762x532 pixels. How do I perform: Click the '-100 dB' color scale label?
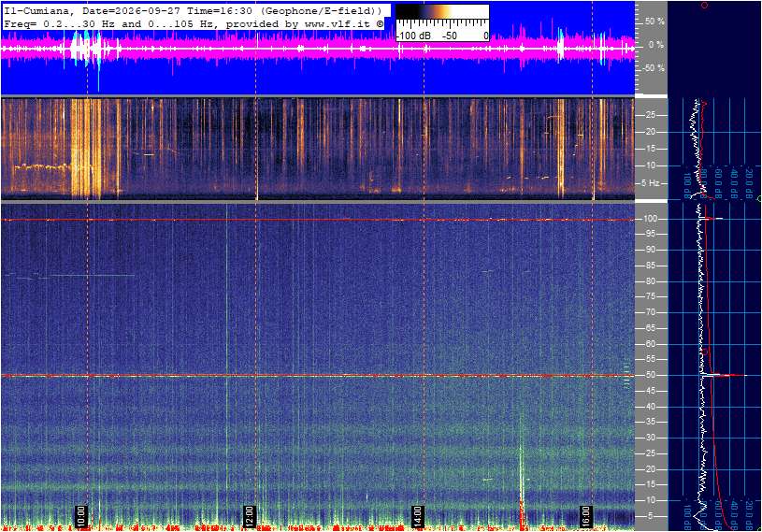(x=414, y=36)
